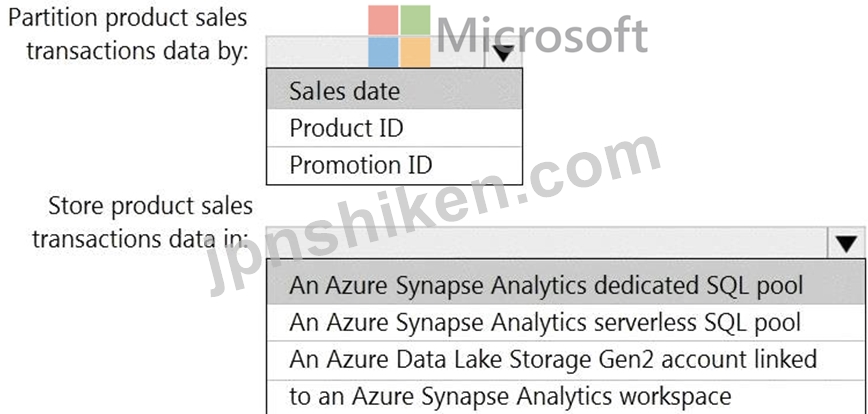868x414 pixels.
Task: Click the 'Partition product sales' label text
Action: coord(128,18)
